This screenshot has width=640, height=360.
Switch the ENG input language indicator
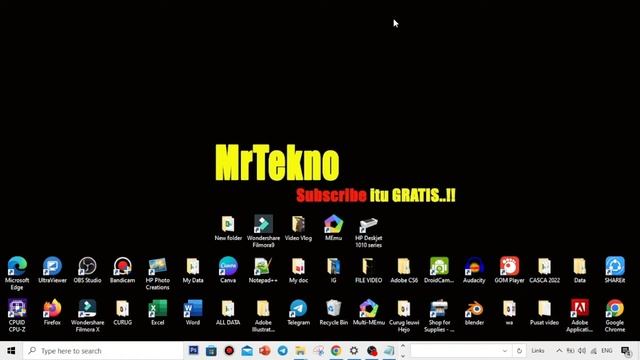tap(607, 351)
